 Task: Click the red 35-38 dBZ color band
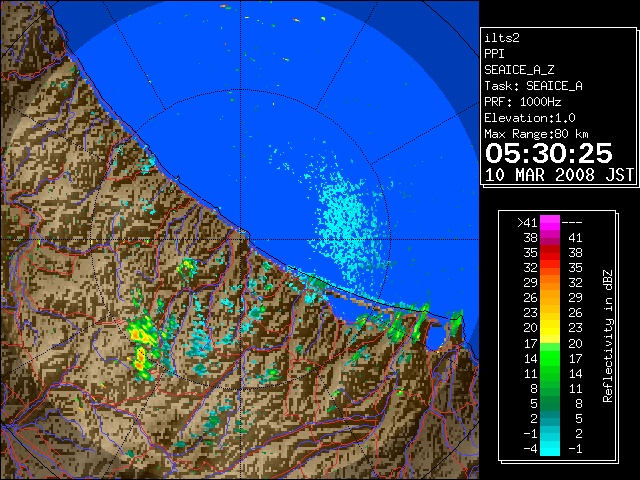[x=550, y=253]
